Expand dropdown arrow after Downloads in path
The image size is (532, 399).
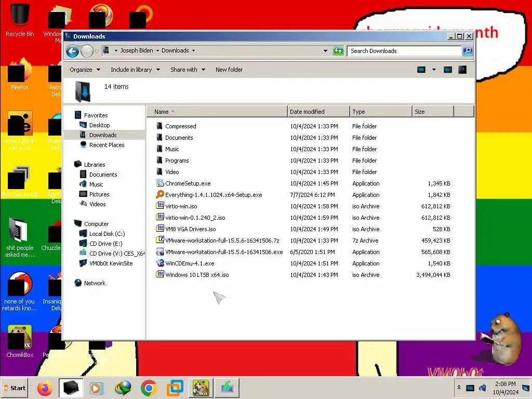(193, 50)
